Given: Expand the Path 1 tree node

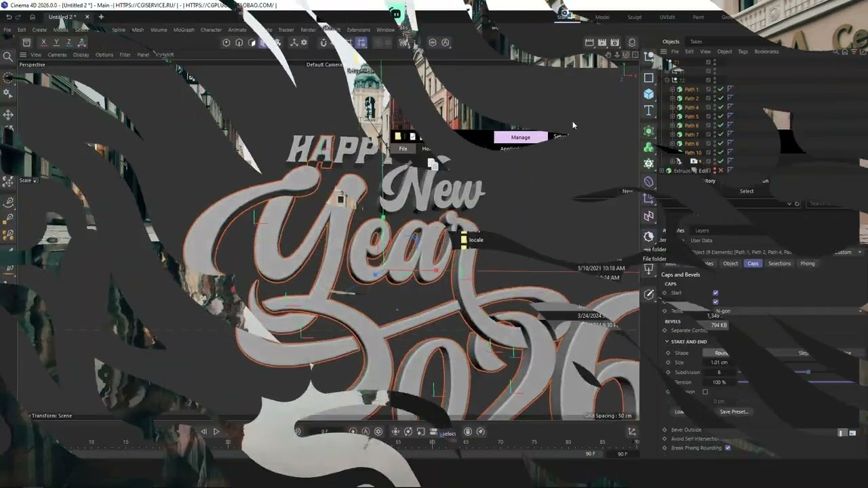Looking at the screenshot, I should [x=673, y=89].
